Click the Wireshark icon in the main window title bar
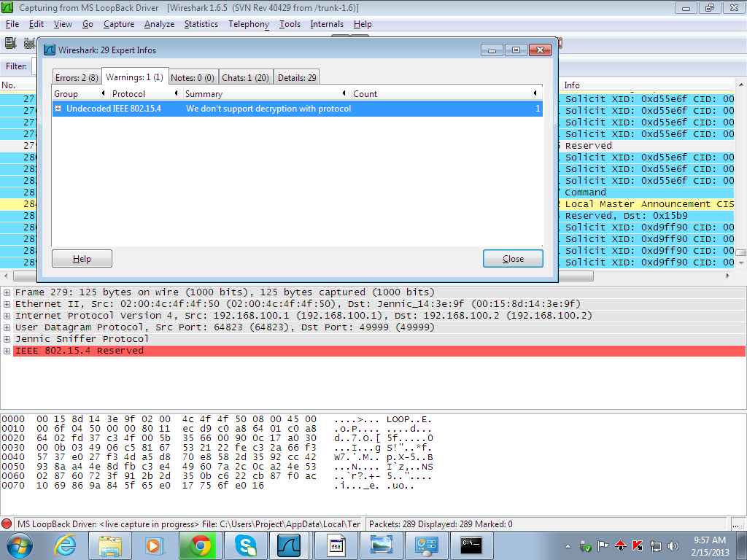This screenshot has width=747, height=560. tap(7, 7)
